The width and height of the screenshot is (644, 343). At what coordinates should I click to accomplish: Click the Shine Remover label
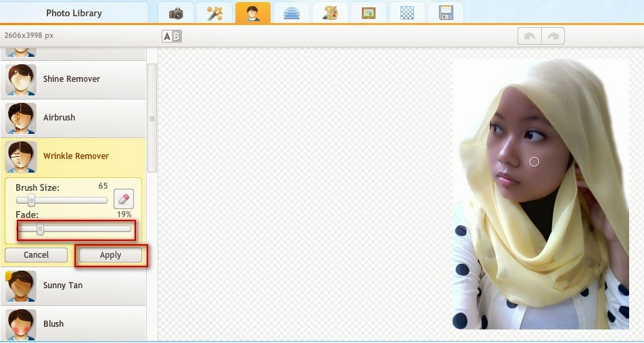tap(72, 79)
